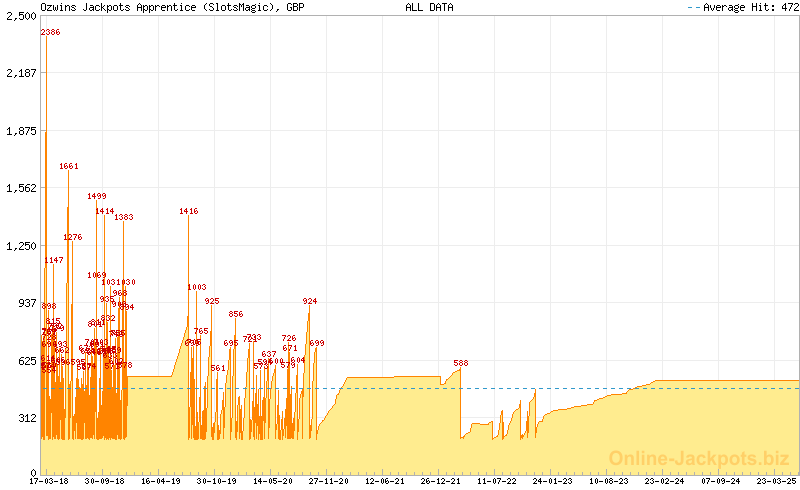Viewport: 800px width, 490px height.
Task: Select the 924 peak value label
Action: pos(310,301)
